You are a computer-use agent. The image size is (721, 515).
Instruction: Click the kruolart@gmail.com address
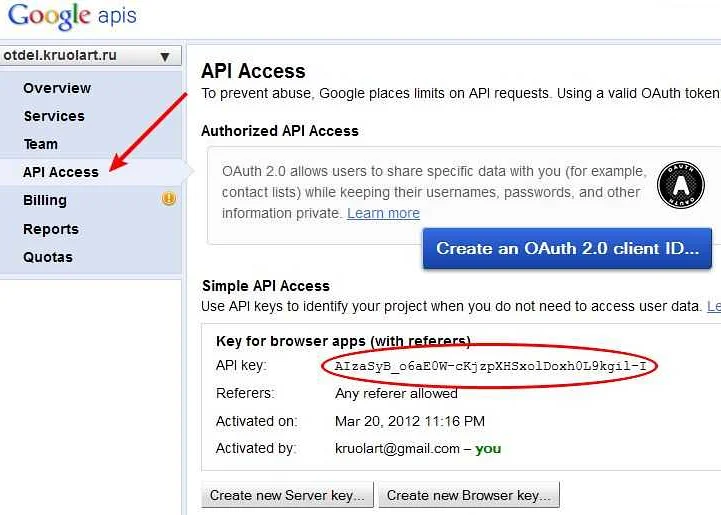(x=397, y=449)
